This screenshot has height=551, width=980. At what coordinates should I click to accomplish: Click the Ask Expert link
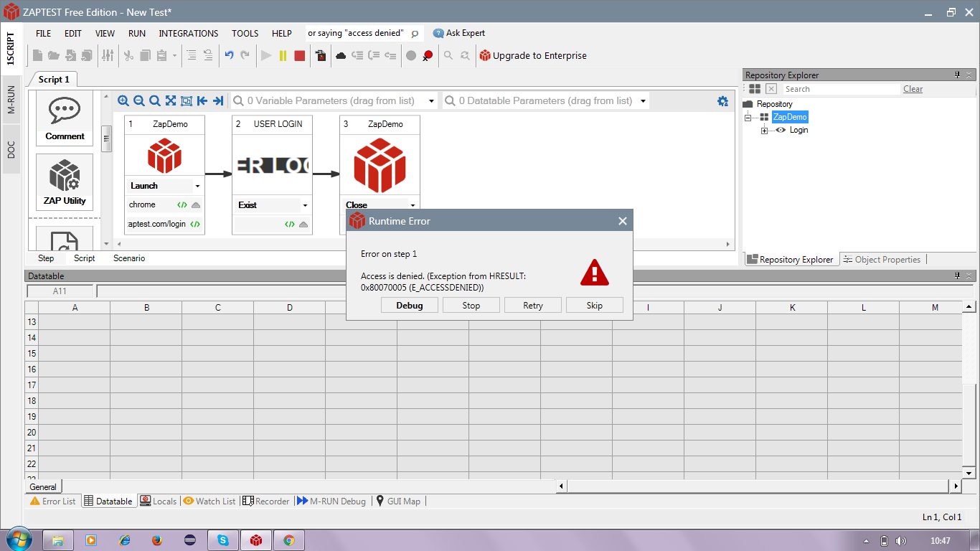[x=459, y=33]
